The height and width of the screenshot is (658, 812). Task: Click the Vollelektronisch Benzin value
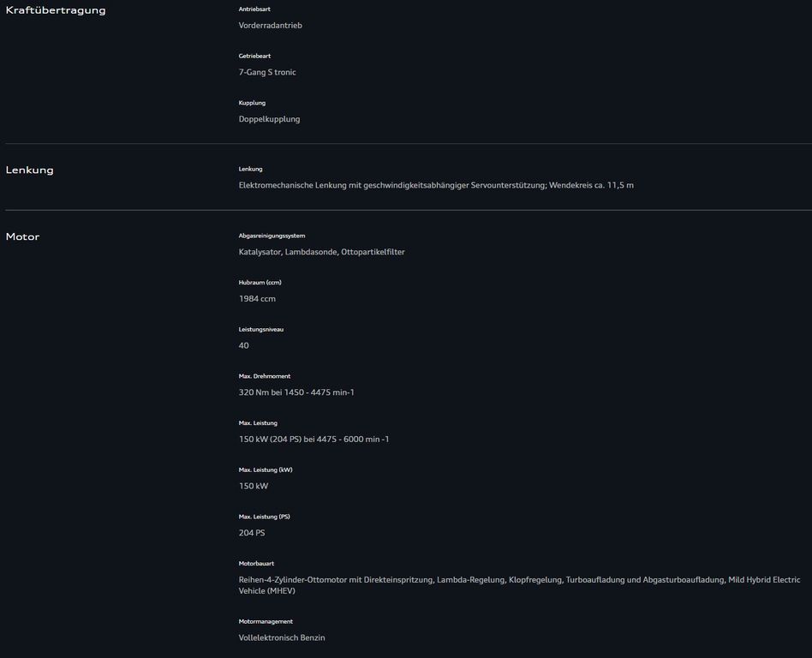point(282,637)
